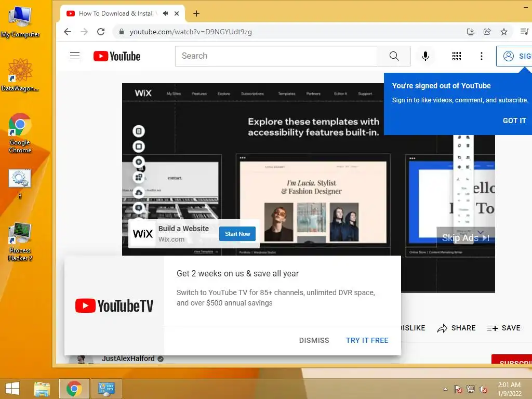The image size is (532, 399).
Task: Click the install app icon in address bar
Action: (470, 32)
